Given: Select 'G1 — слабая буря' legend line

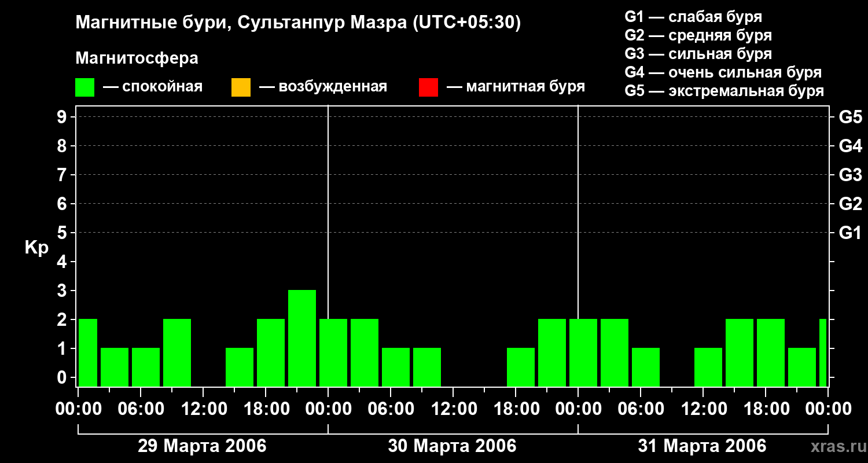Looking at the screenshot, I should 693,17.
